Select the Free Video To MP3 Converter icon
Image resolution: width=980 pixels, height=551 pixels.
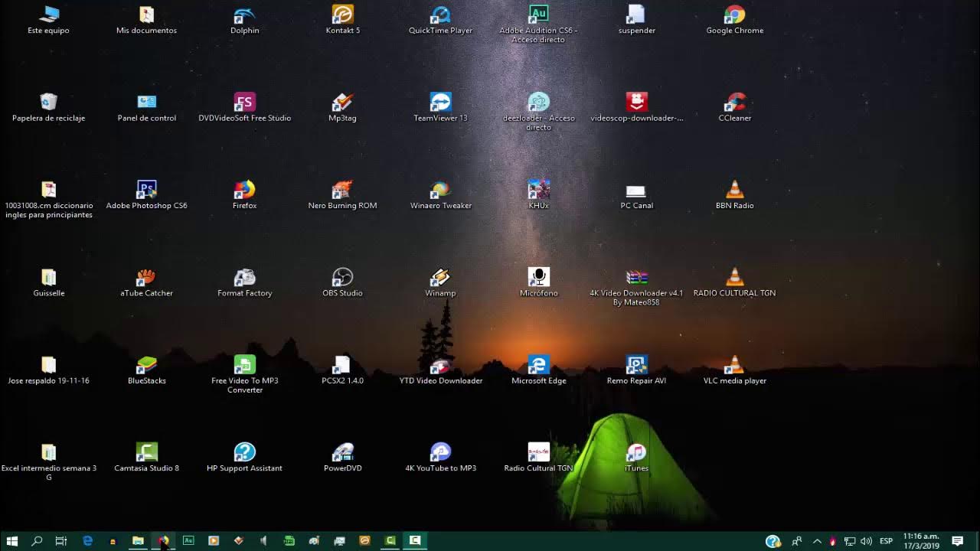pos(244,373)
